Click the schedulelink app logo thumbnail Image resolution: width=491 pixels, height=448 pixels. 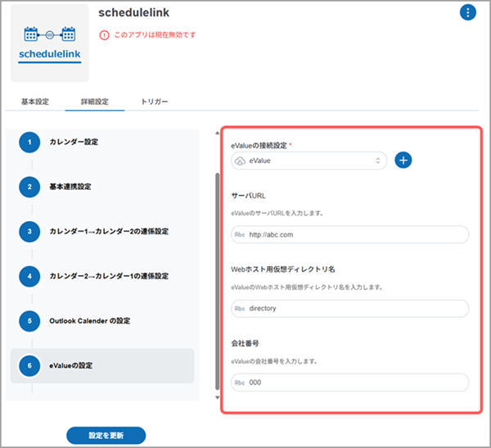(50, 43)
